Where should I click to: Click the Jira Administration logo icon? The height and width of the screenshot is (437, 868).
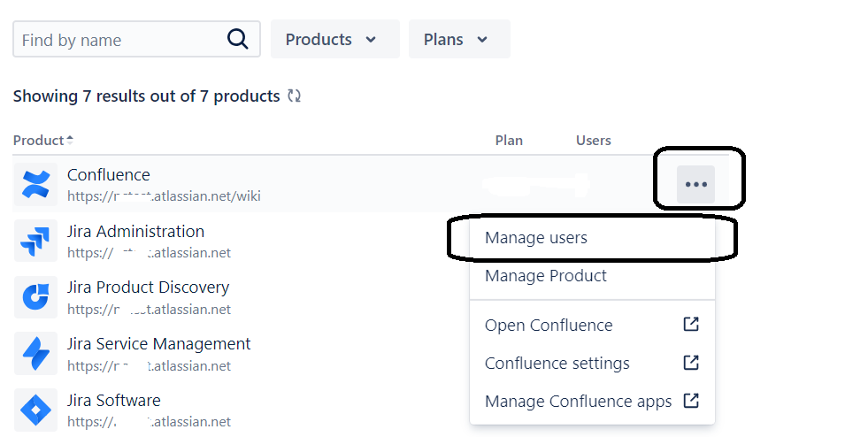36,241
